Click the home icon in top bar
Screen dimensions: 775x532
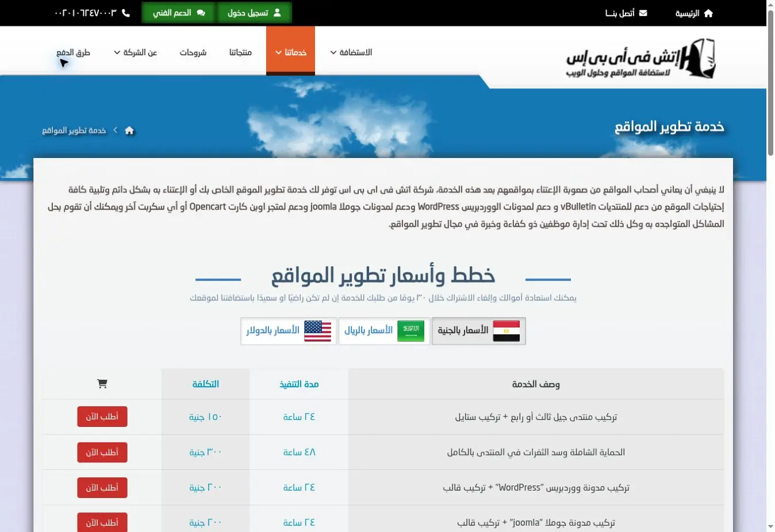click(708, 13)
